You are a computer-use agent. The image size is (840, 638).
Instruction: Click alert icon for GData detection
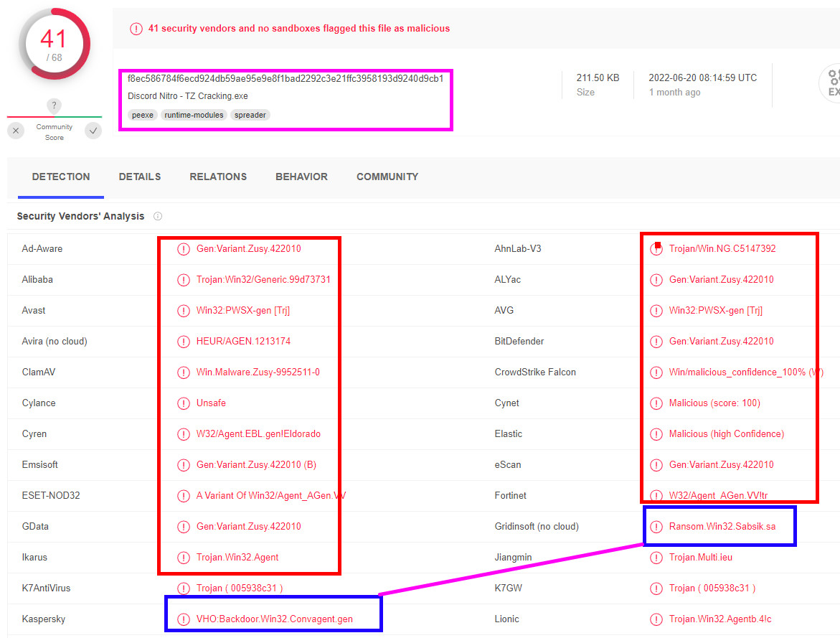click(x=183, y=527)
